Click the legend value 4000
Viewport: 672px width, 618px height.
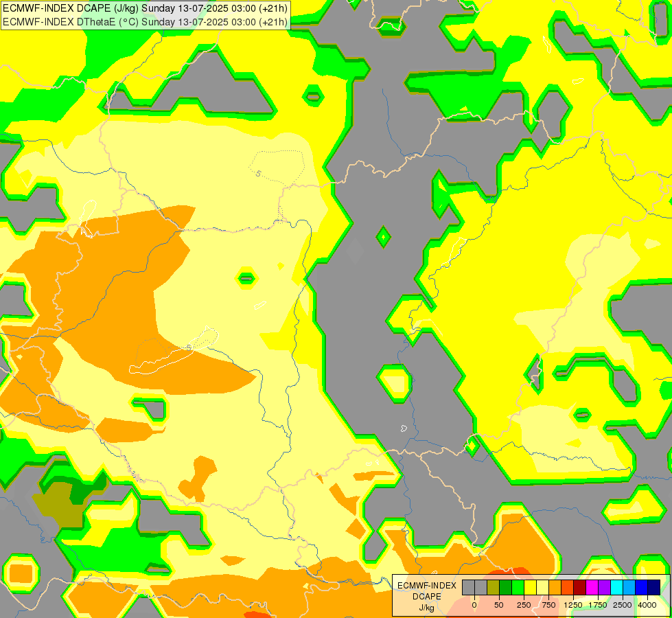(x=647, y=605)
